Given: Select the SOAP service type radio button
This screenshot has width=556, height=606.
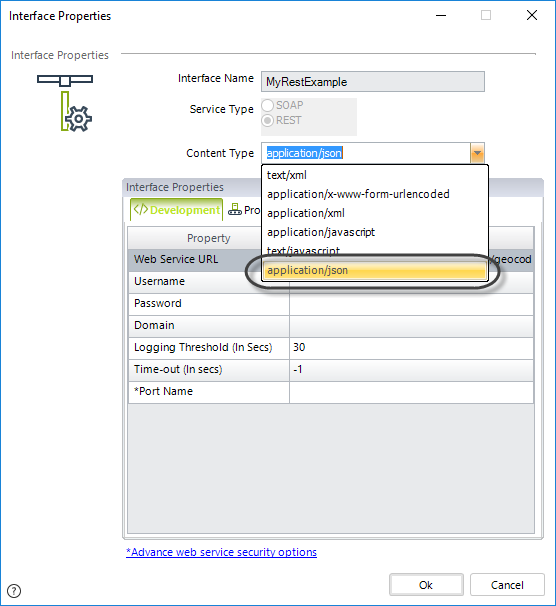Looking at the screenshot, I should click(268, 105).
